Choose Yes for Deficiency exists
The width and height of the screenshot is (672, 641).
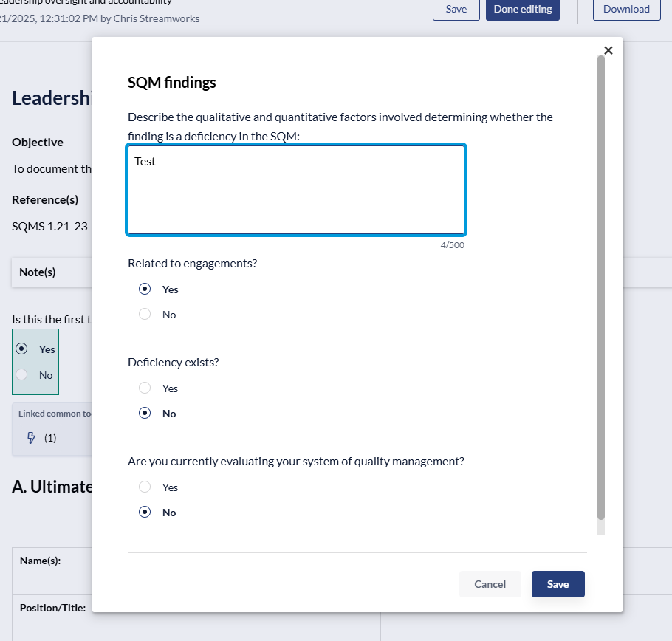145,388
